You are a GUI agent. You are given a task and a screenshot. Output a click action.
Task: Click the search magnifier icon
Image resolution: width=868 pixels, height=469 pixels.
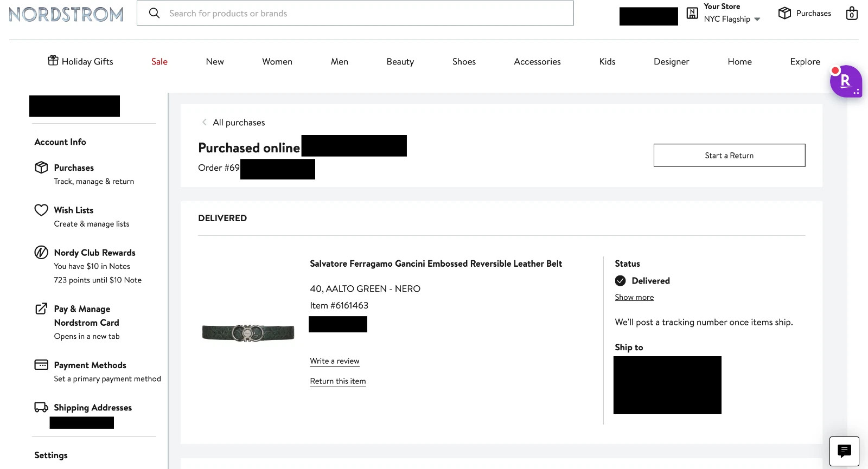(155, 14)
